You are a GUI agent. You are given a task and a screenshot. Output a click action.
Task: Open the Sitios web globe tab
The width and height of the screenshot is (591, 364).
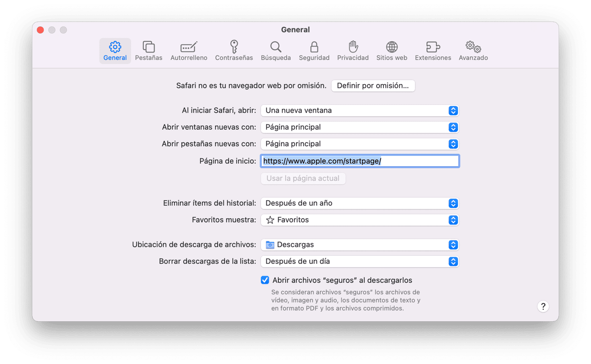pos(392,51)
